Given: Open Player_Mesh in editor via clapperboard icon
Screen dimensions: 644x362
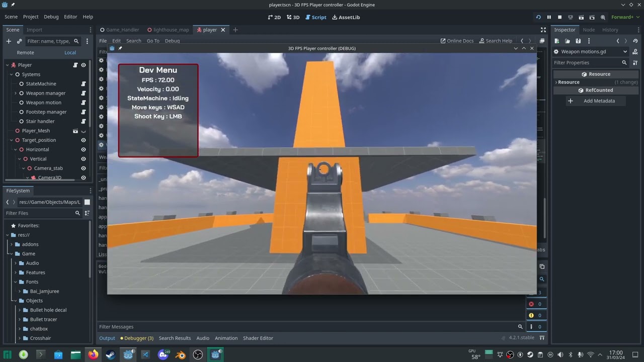Looking at the screenshot, I should [75, 131].
